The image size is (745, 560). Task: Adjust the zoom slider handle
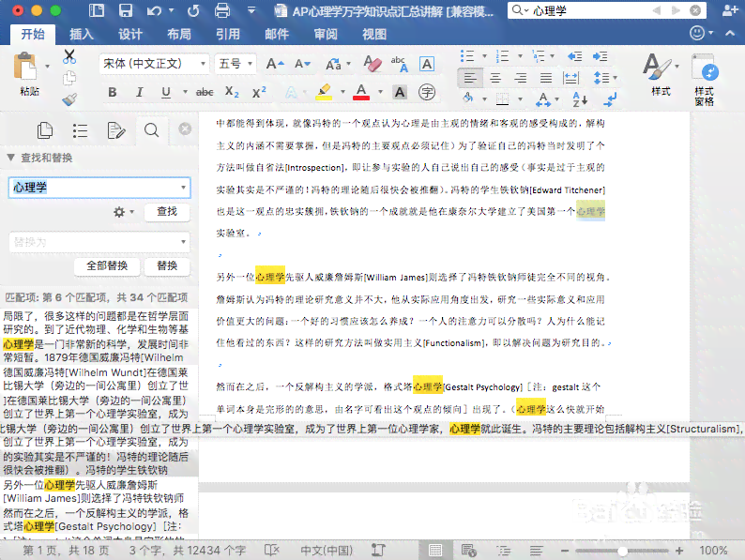click(622, 551)
